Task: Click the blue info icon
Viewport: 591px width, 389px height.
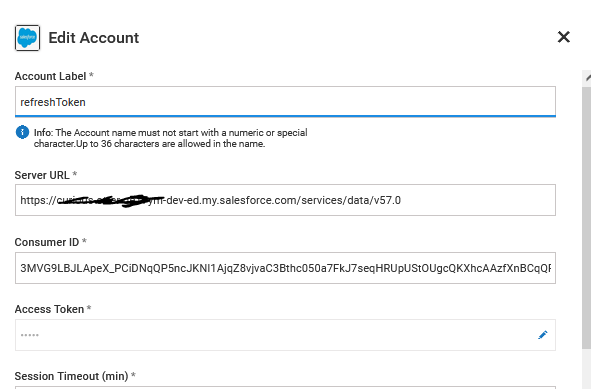Action: [22, 132]
